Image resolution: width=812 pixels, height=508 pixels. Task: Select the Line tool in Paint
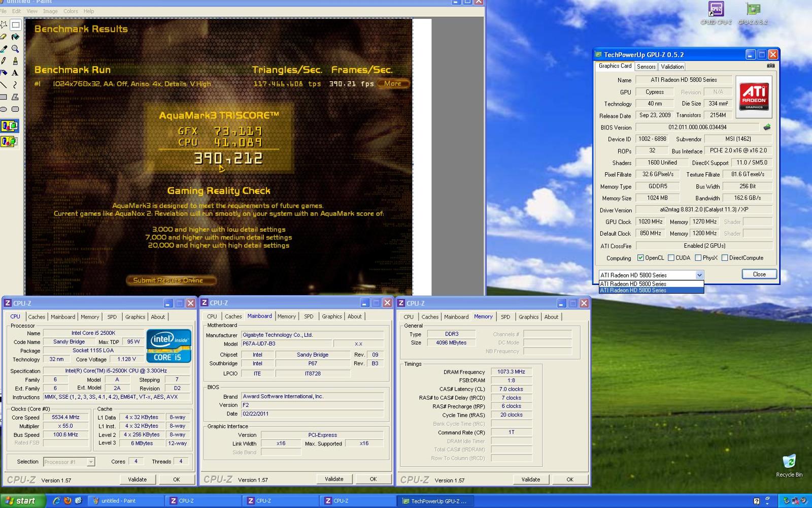point(4,85)
